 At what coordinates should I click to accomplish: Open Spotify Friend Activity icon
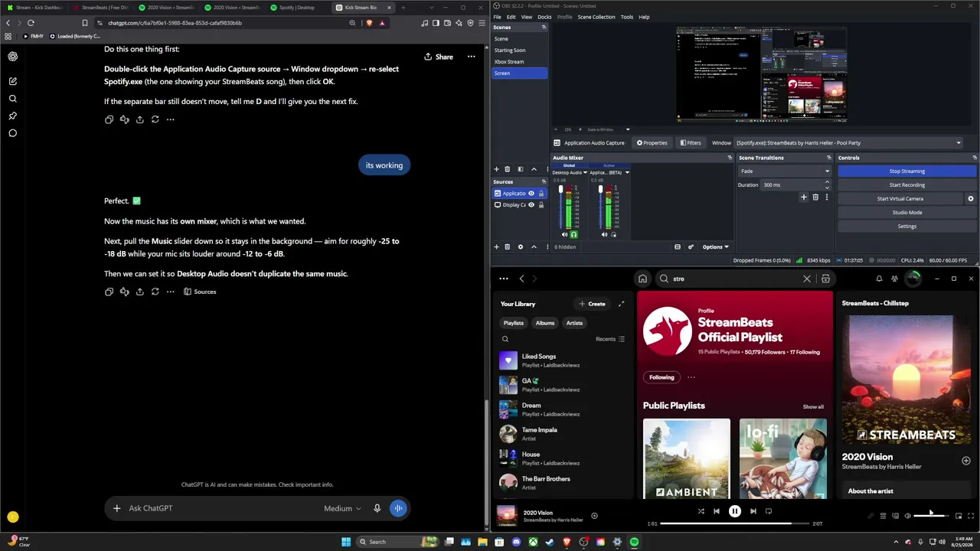click(894, 279)
